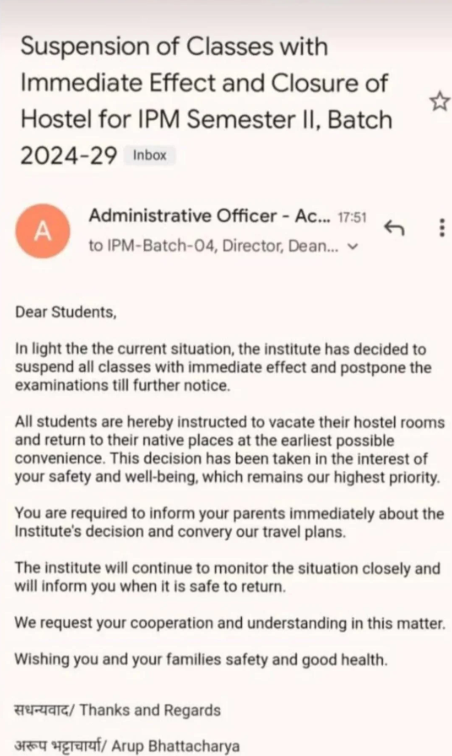Tap 'Wishing you and your families' line
Image resolution: width=452 pixels, height=756 pixels.
point(201,659)
